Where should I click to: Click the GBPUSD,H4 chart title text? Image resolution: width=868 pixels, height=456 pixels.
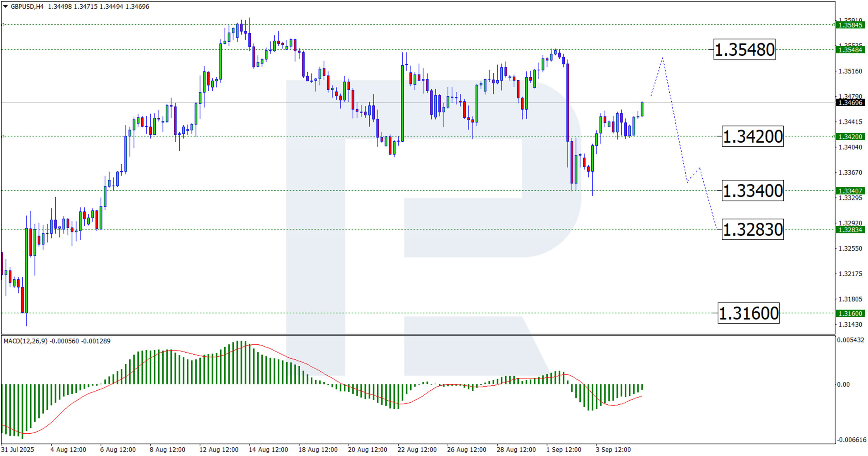click(27, 7)
